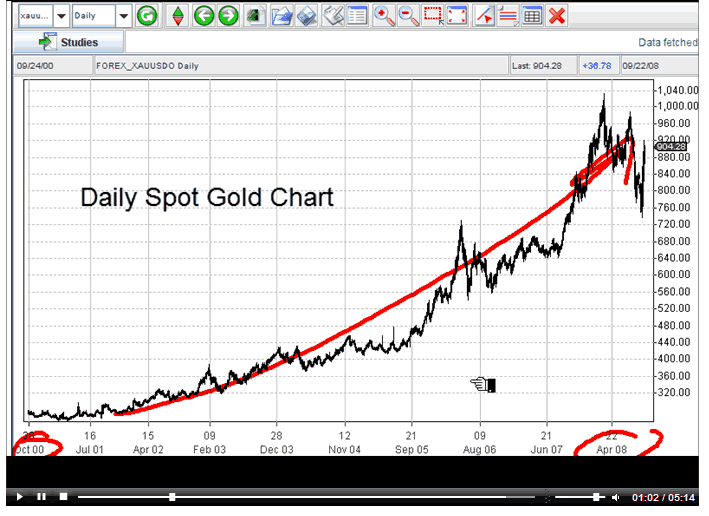This screenshot has width=709, height=516.
Task: Fit chart to full view icon
Action: [x=457, y=16]
